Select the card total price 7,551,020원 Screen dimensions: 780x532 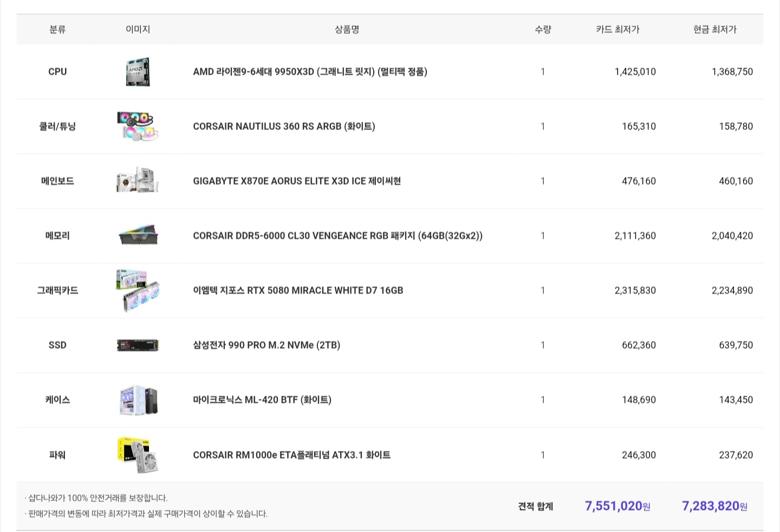click(617, 506)
